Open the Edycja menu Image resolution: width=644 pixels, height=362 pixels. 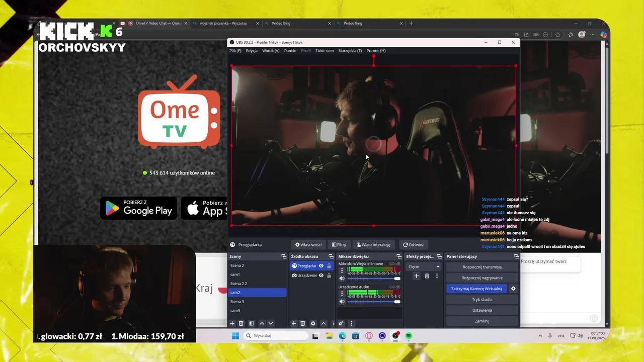(x=252, y=51)
